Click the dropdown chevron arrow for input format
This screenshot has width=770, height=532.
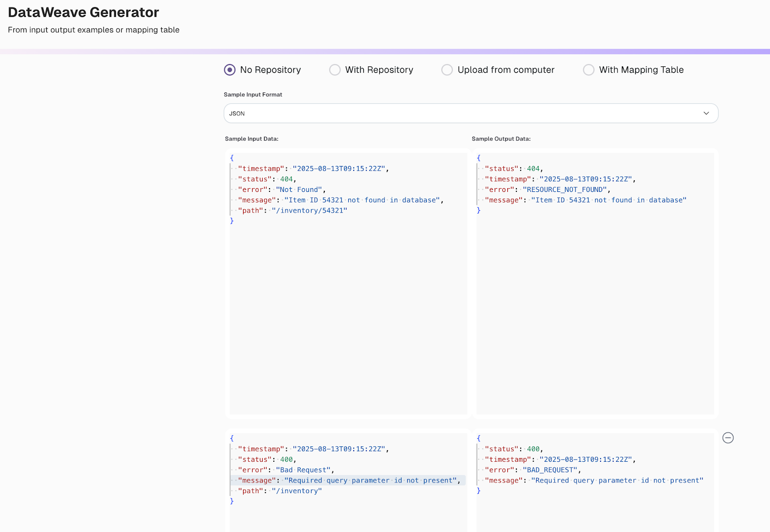point(706,114)
